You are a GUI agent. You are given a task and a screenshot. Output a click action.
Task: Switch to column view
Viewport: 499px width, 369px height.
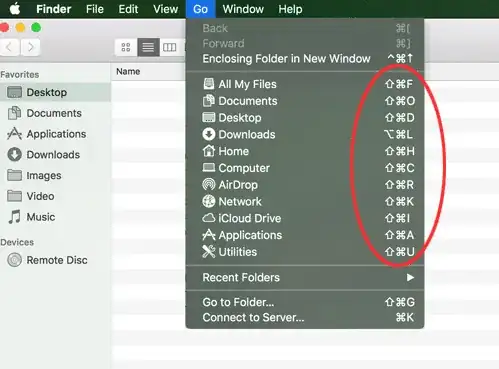[170, 47]
